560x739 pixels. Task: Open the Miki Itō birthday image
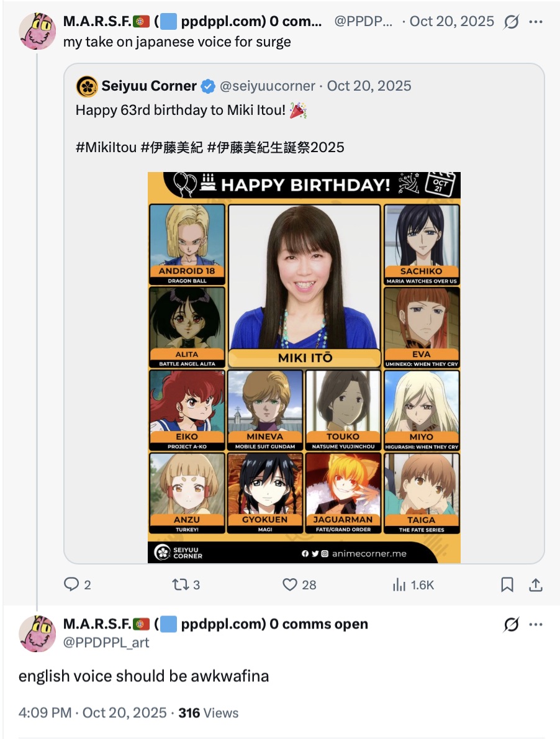point(304,368)
